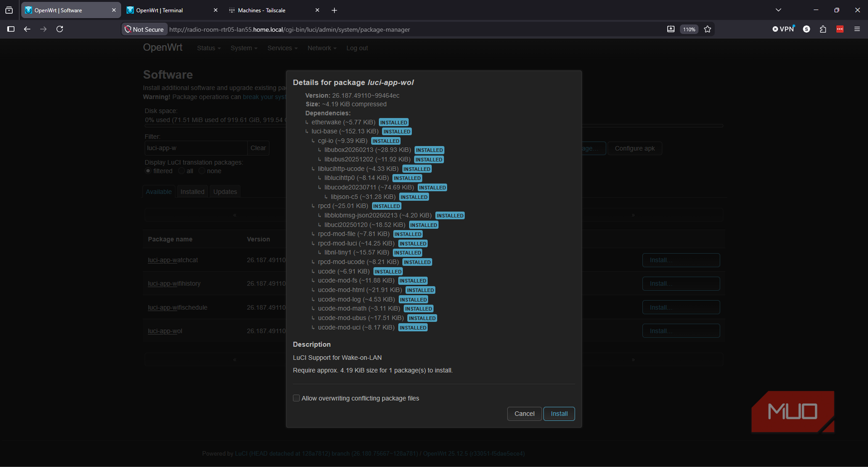Click the download page icon in the address bar
Image resolution: width=868 pixels, height=467 pixels.
[x=671, y=29]
